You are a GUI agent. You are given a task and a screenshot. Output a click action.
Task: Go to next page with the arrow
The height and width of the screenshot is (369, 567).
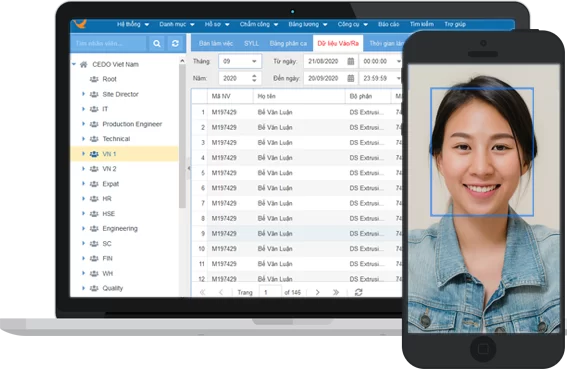coord(317,292)
